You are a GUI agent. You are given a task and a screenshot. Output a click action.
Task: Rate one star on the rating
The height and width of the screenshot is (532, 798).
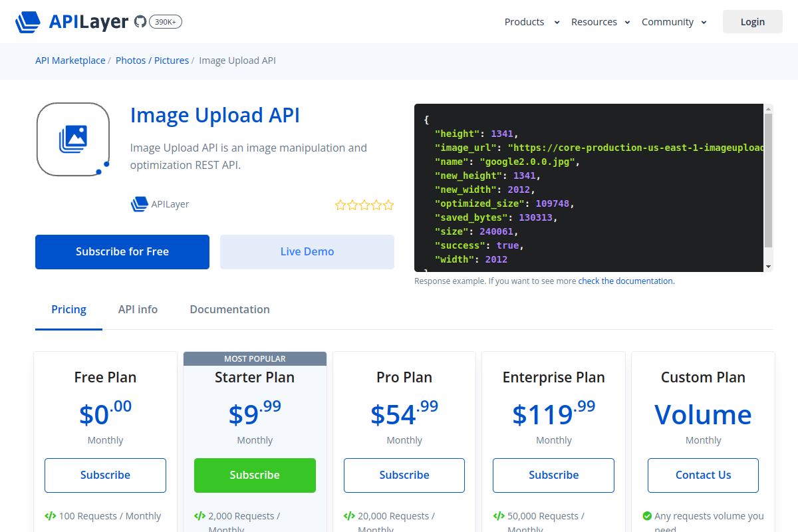(x=340, y=205)
